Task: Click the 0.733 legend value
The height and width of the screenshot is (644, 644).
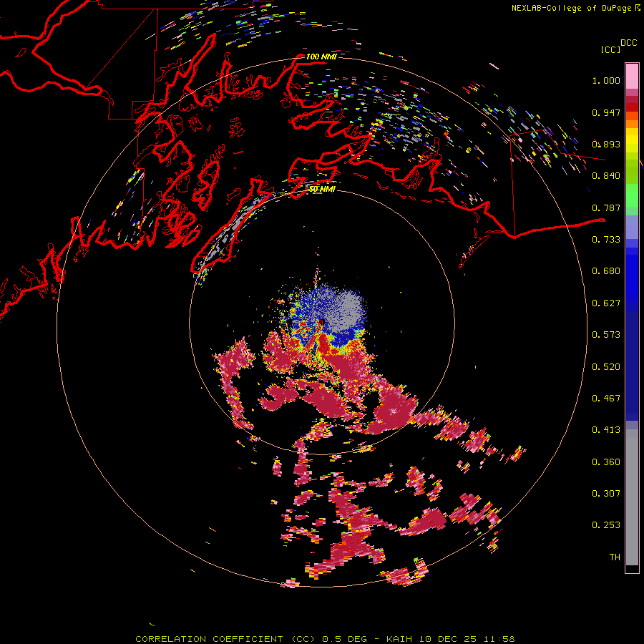Action: click(606, 240)
